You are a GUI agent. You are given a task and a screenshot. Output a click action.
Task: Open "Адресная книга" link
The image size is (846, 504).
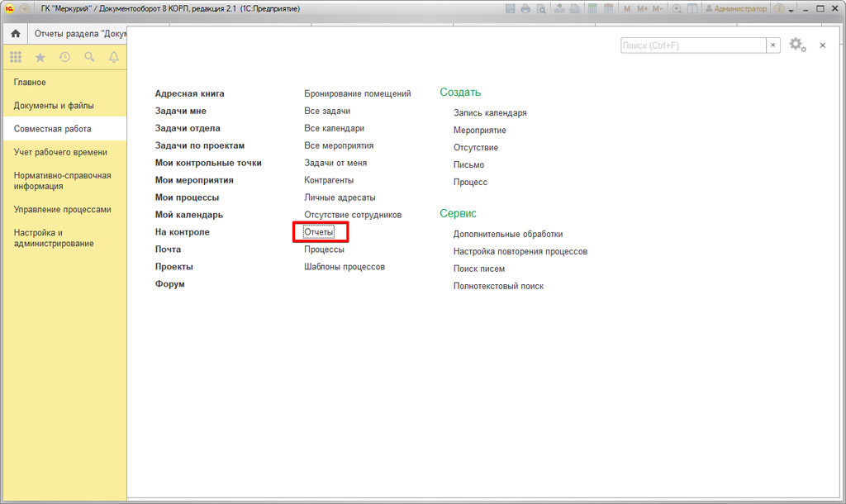[x=189, y=94]
